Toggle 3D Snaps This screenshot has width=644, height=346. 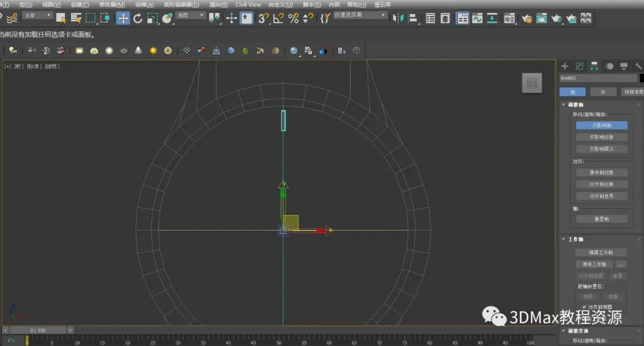(x=264, y=18)
